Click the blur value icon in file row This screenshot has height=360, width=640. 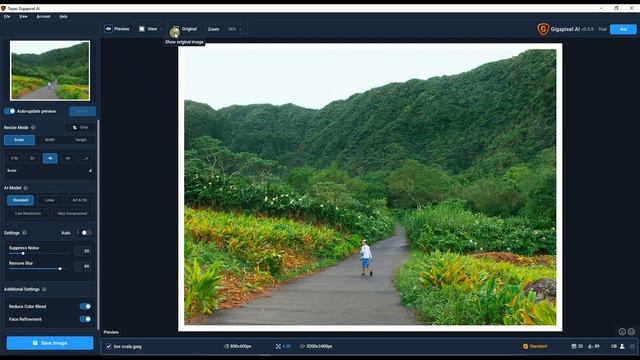[591, 346]
